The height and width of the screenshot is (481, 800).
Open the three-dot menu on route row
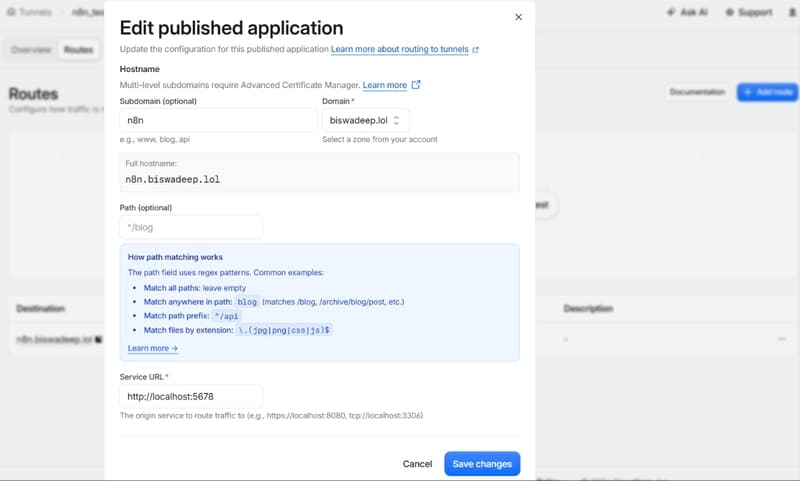pos(782,339)
